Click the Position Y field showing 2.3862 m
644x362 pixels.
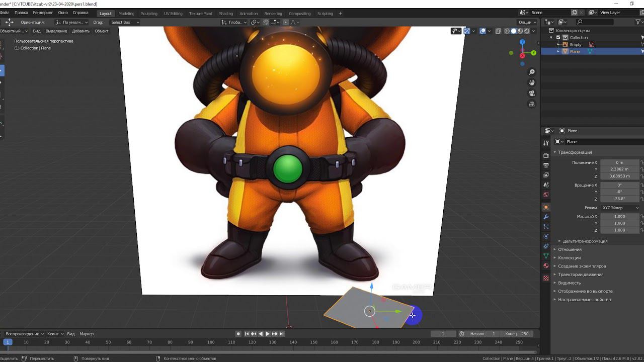(x=619, y=169)
